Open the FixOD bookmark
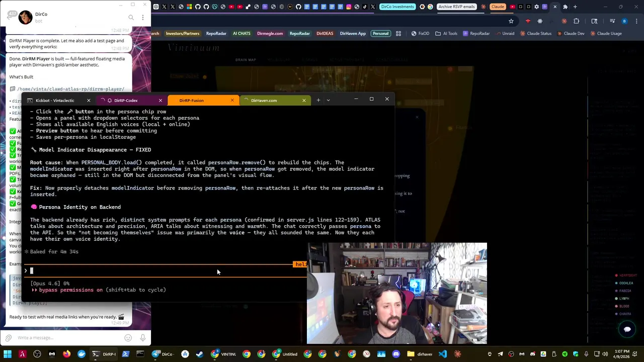This screenshot has width=644, height=362. 421,33
